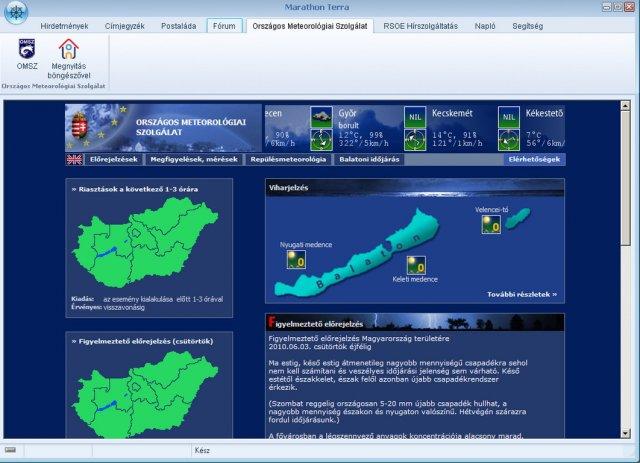Open the Előrejelzések navigation menu
This screenshot has width=640, height=463.
114,159
